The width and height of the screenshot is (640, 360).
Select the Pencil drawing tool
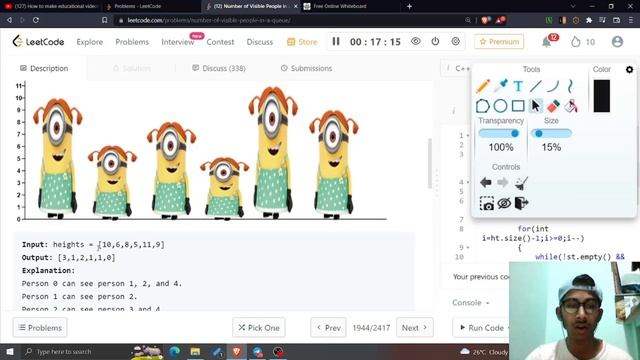point(483,86)
